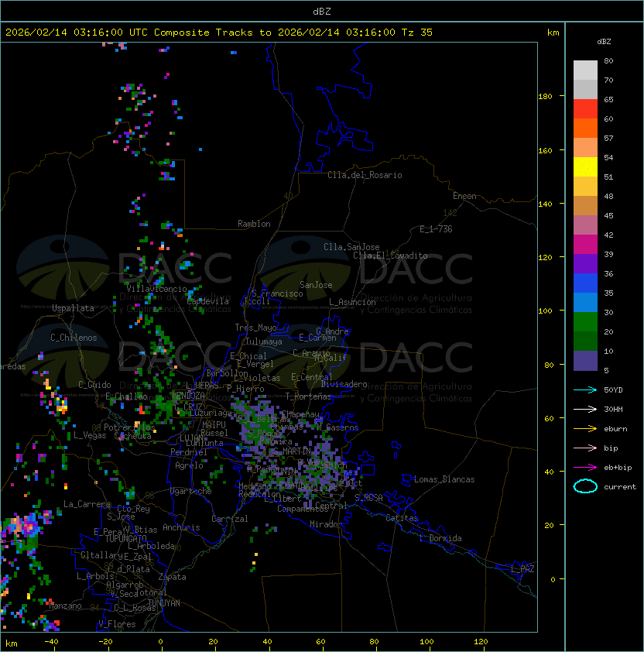Click the 'Clla.del_Rosario' map label
The height and width of the screenshot is (652, 644).
(365, 175)
